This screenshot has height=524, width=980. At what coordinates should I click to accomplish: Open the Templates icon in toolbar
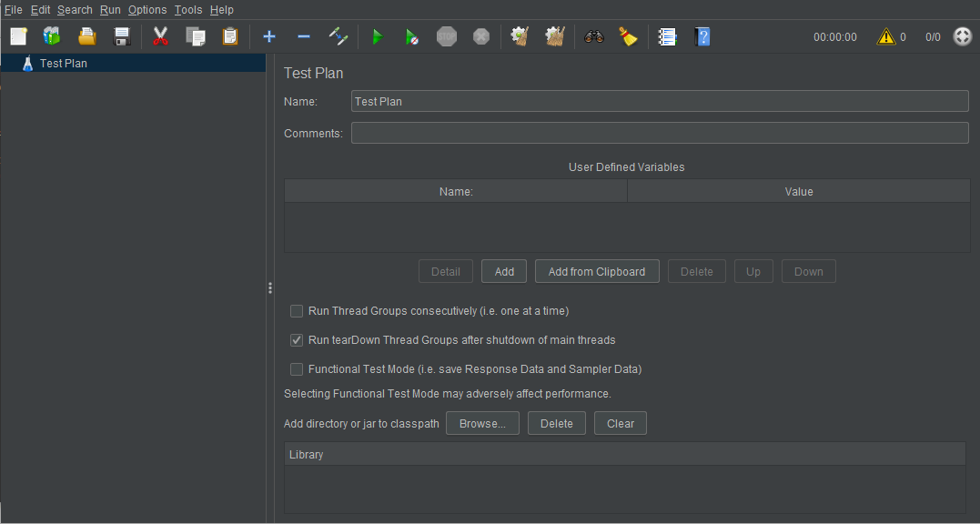click(x=52, y=37)
